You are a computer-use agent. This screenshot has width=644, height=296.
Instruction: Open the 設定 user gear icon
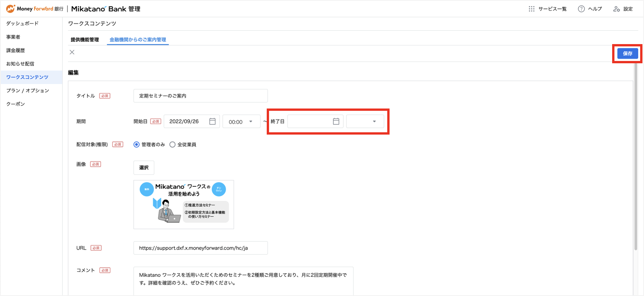[x=617, y=9]
